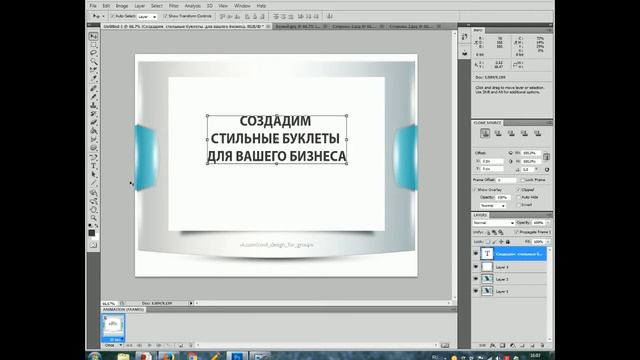Select the Eyedropper tool
The image size is (640, 360).
(x=93, y=77)
